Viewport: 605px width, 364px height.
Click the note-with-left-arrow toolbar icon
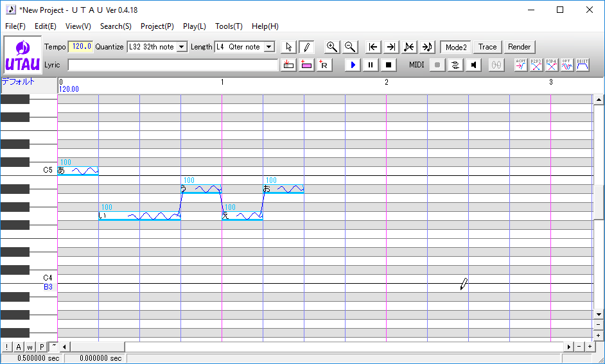[409, 47]
